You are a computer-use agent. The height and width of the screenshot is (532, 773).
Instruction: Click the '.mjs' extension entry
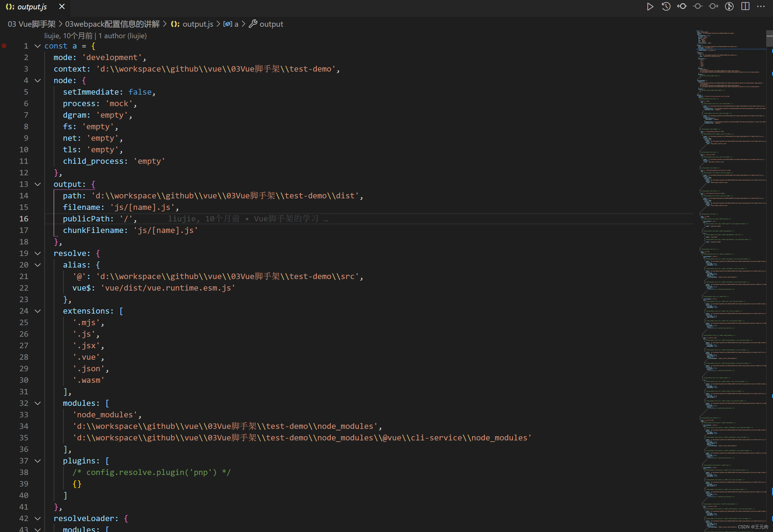click(88, 323)
